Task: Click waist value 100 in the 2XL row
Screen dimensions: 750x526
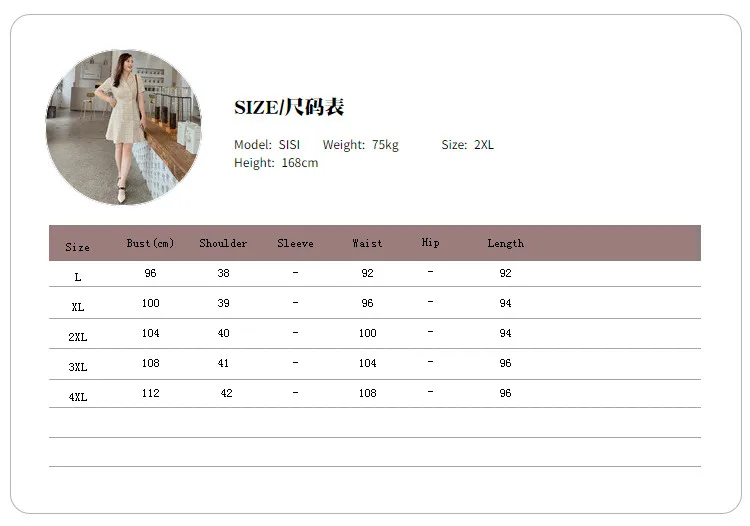Action: tap(368, 333)
